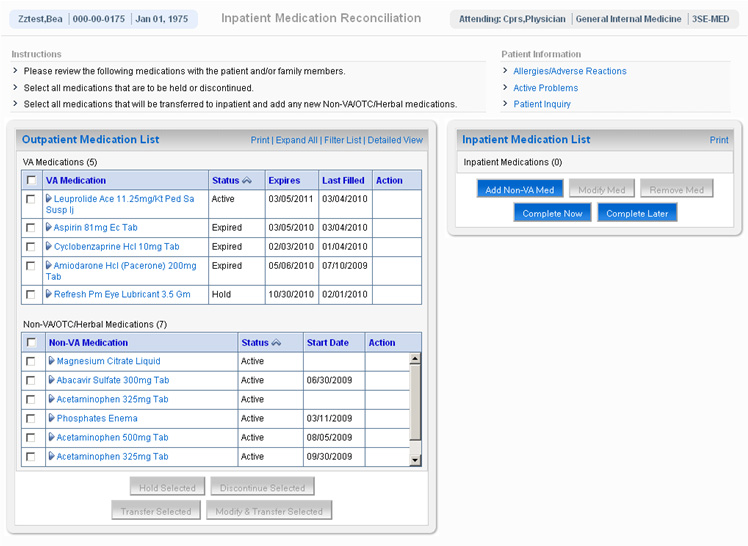Click the arrow icon beside Phosphates Enema
The height and width of the screenshot is (546, 748).
[52, 419]
